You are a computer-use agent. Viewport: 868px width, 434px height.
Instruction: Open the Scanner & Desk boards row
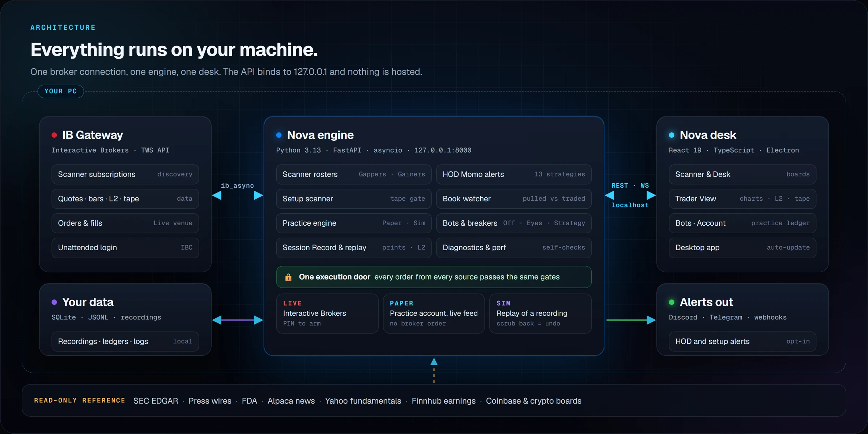click(743, 174)
